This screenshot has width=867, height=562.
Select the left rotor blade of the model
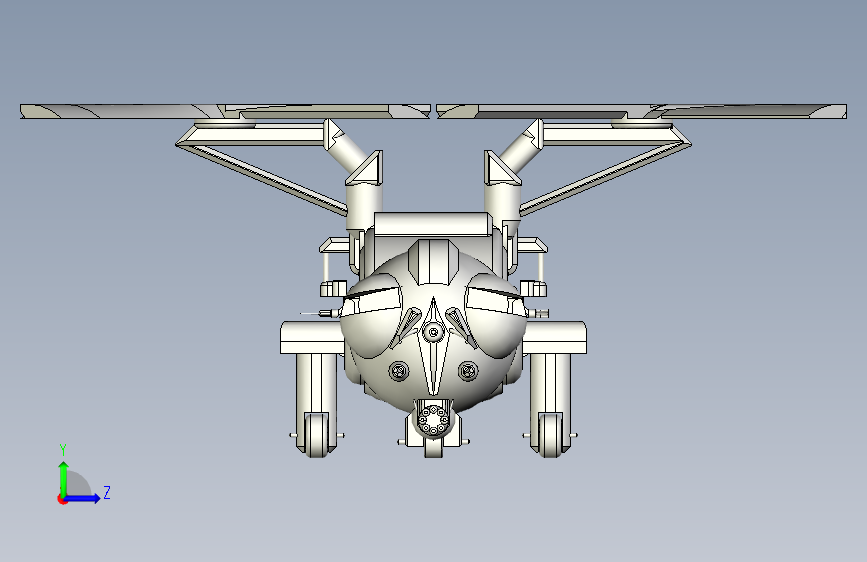225,111
